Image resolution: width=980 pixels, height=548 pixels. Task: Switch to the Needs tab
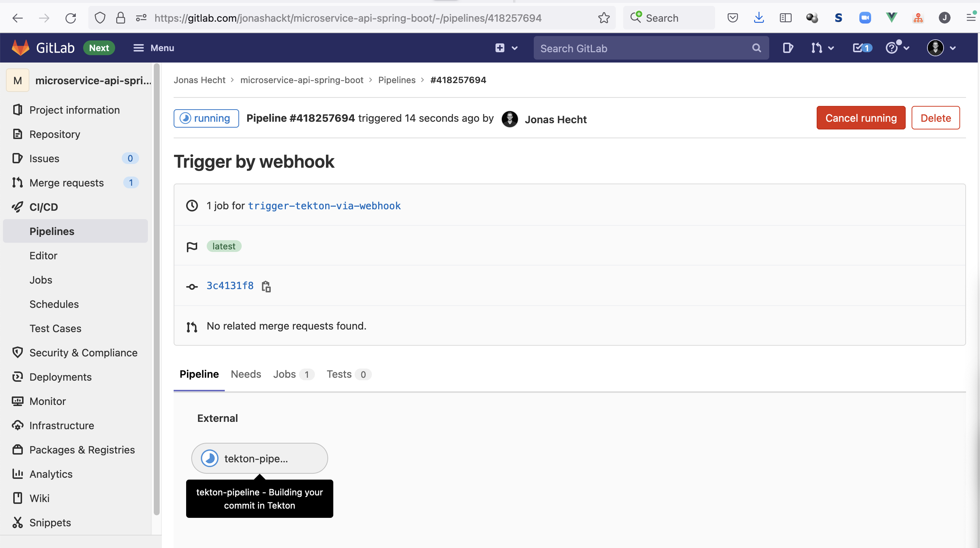point(246,374)
